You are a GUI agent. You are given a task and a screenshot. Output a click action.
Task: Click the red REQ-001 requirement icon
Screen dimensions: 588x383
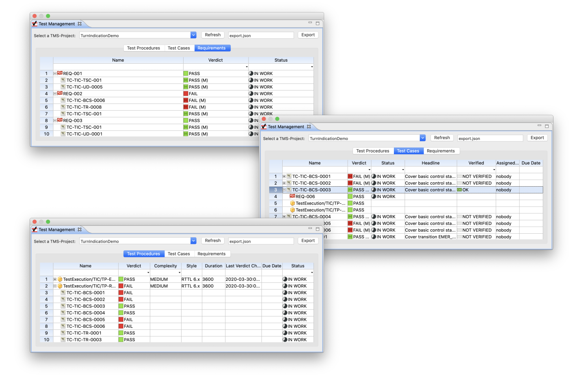60,73
